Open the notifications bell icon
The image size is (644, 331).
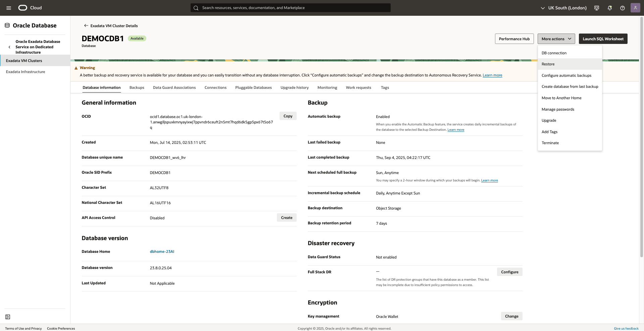(x=610, y=8)
